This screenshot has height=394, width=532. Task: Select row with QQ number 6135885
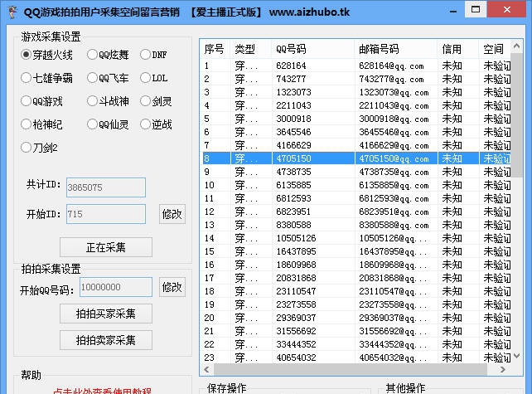click(355, 185)
